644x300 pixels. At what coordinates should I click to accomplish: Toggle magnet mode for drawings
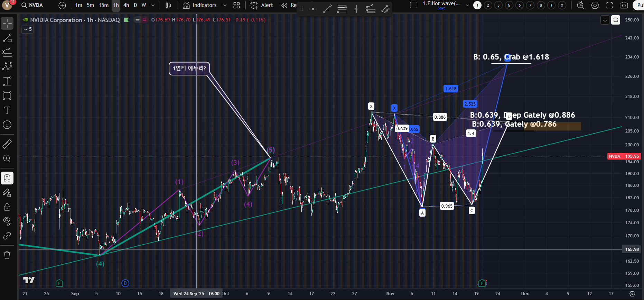7,178
